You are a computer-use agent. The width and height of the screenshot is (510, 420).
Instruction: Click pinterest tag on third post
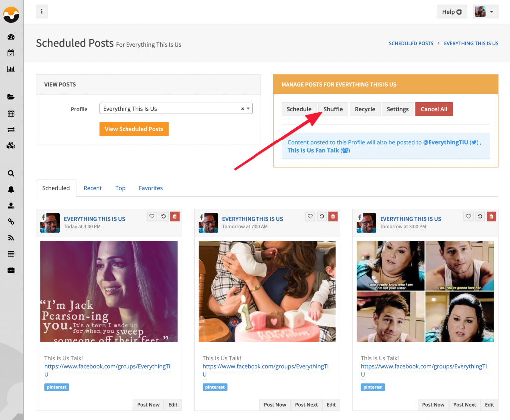click(373, 387)
